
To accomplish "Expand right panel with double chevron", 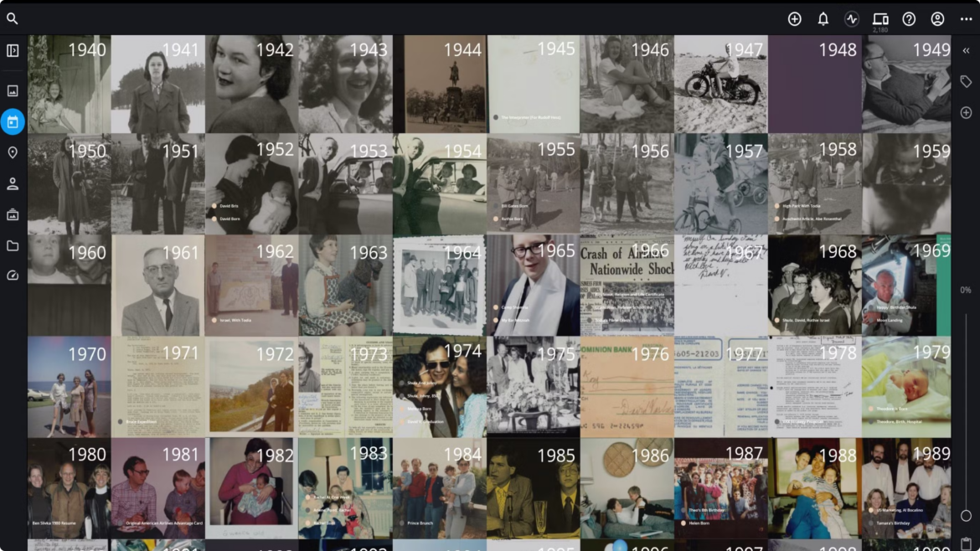I will click(x=966, y=51).
